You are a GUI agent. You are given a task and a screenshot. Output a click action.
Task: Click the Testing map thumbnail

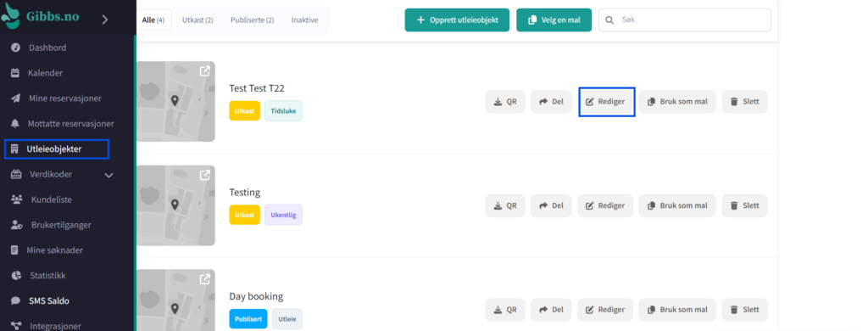[x=175, y=205]
